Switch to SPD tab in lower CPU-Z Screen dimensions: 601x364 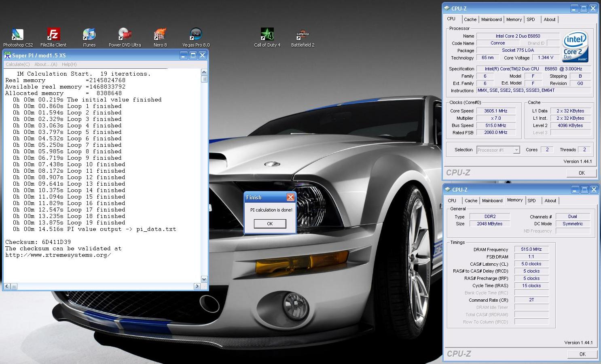(532, 201)
